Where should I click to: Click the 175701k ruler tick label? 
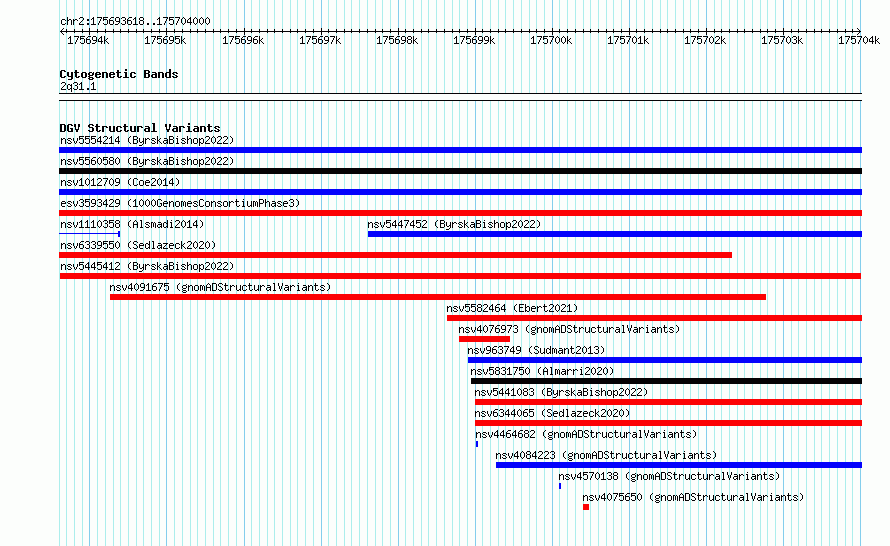(x=628, y=40)
